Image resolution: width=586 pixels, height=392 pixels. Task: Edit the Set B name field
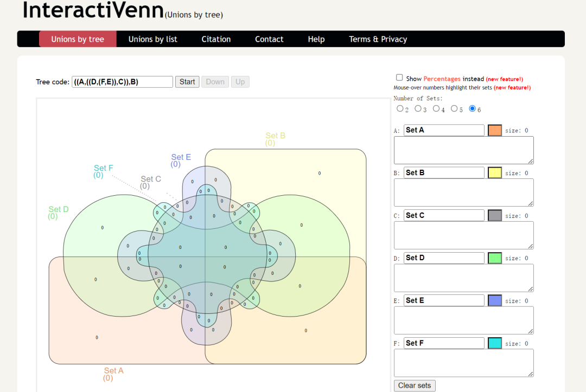pyautogui.click(x=444, y=172)
